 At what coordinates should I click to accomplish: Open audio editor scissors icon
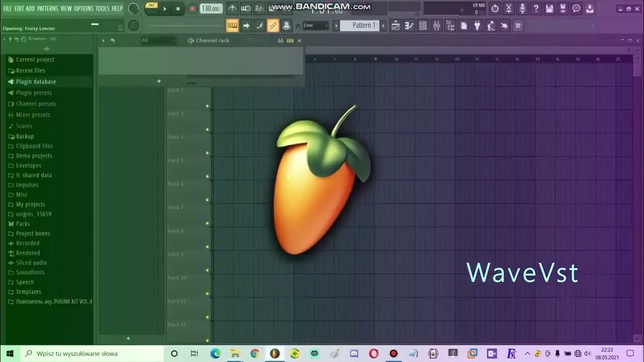(x=509, y=9)
